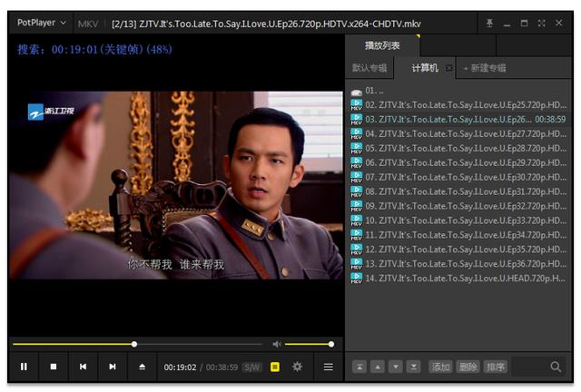Open the PotPlayer main menu dropdown
The image size is (581, 392).
click(x=42, y=23)
